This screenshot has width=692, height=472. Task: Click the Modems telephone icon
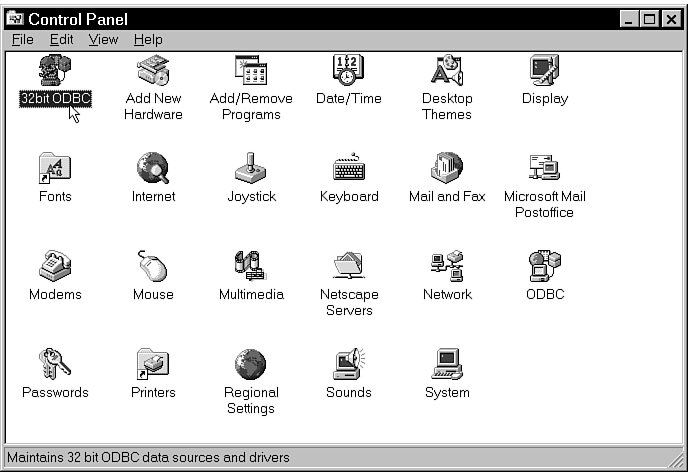click(55, 267)
